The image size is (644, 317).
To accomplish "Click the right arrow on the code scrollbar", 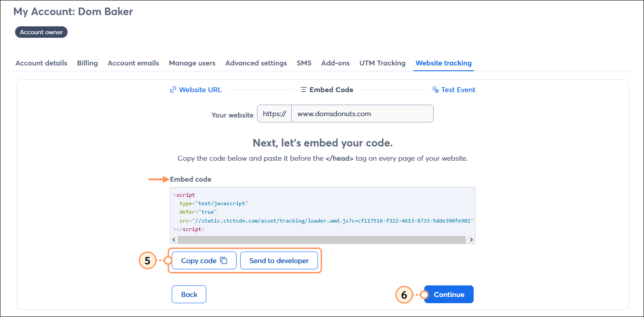I will click(x=471, y=240).
